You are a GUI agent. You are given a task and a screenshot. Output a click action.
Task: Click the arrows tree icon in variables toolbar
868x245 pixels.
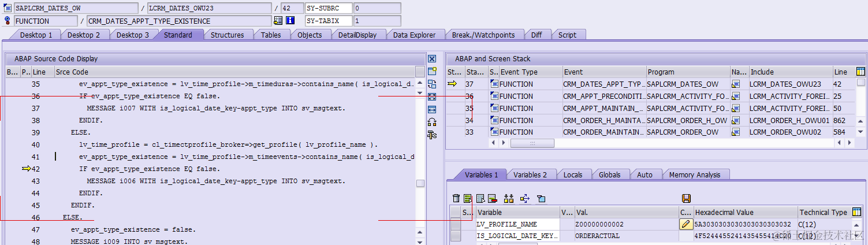(525, 199)
